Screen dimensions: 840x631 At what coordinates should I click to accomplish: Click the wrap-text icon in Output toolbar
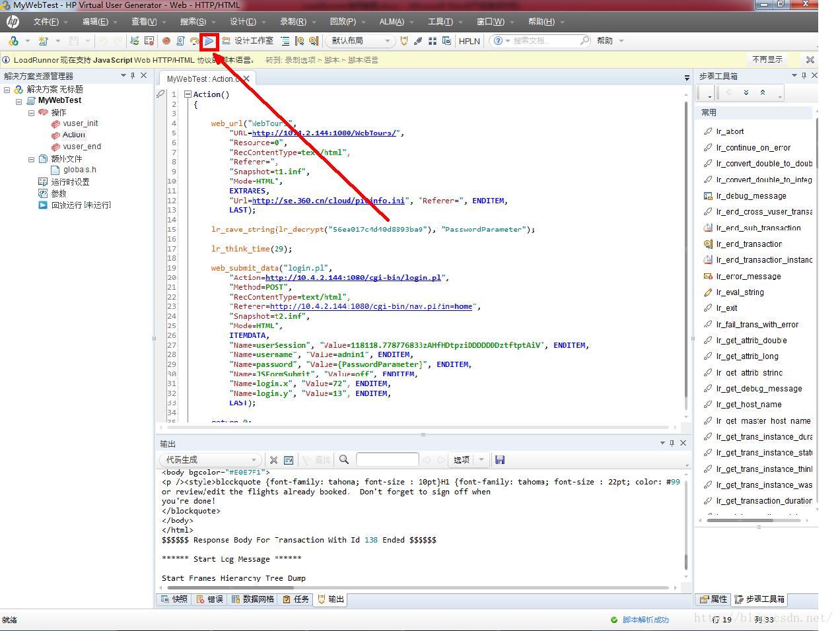pyautogui.click(x=289, y=459)
